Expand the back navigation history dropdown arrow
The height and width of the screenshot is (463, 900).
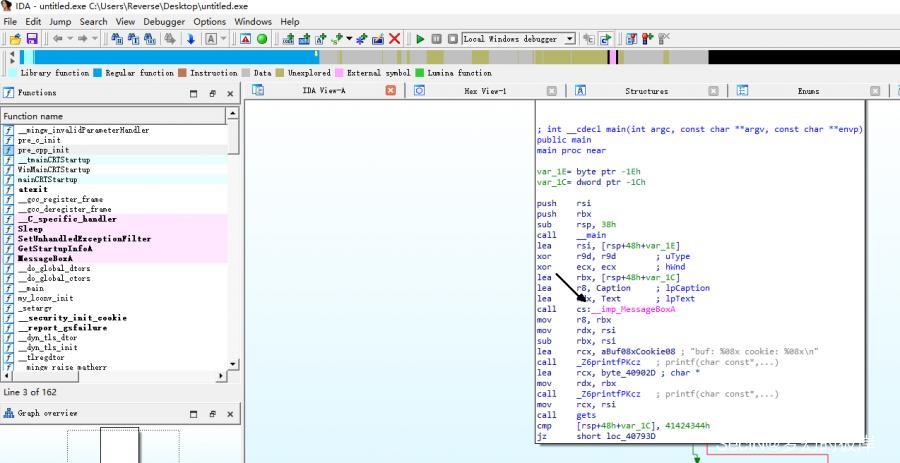(x=70, y=39)
